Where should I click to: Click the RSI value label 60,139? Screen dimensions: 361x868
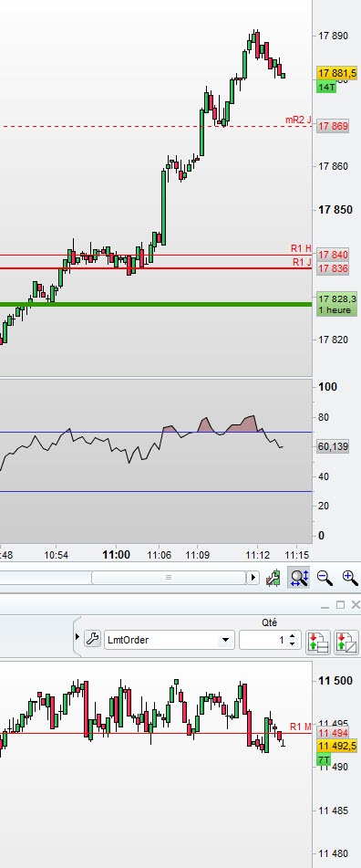[333, 446]
